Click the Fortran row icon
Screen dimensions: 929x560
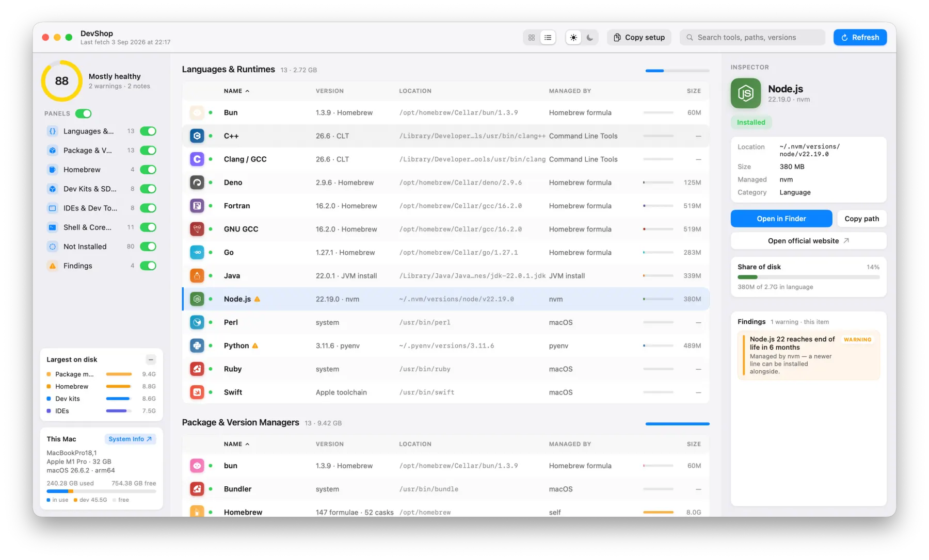click(x=197, y=206)
